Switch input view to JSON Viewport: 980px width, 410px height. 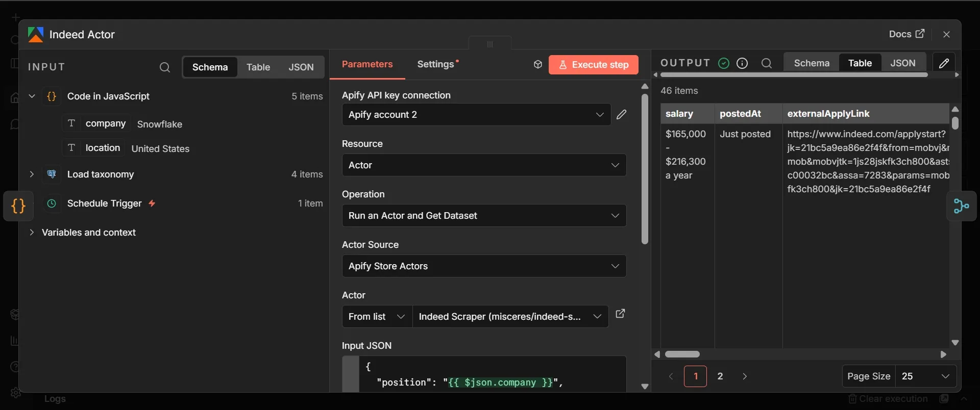[x=301, y=67]
